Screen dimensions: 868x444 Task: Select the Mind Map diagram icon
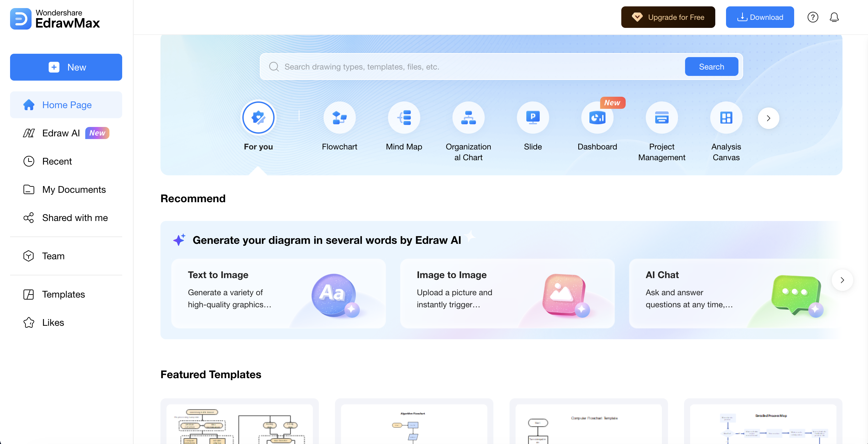(404, 118)
